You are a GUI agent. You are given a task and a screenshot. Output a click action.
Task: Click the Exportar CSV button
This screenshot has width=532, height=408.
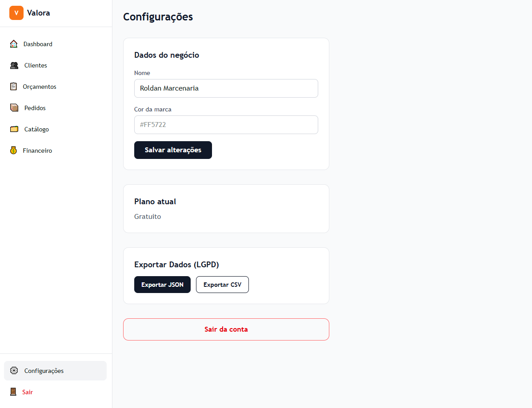click(x=222, y=285)
